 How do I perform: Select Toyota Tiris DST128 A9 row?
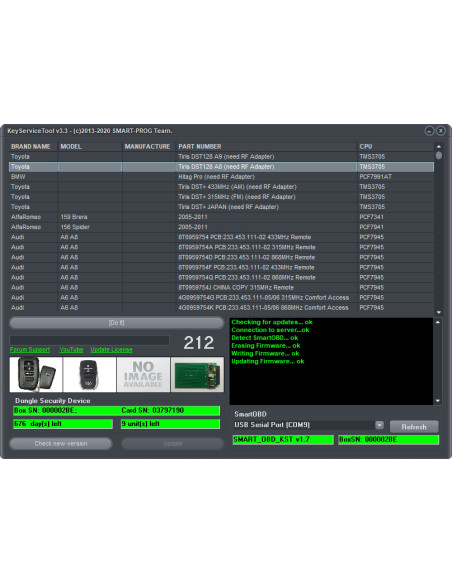(222, 156)
